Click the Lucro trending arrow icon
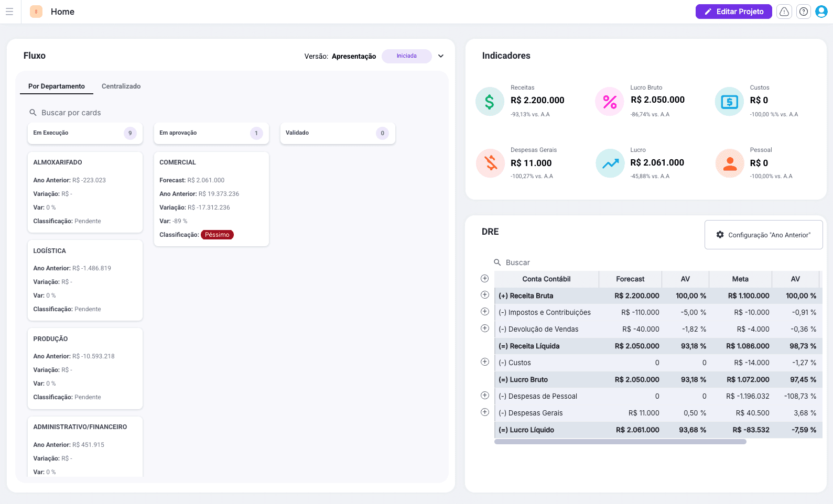Image resolution: width=833 pixels, height=504 pixels. tap(610, 163)
